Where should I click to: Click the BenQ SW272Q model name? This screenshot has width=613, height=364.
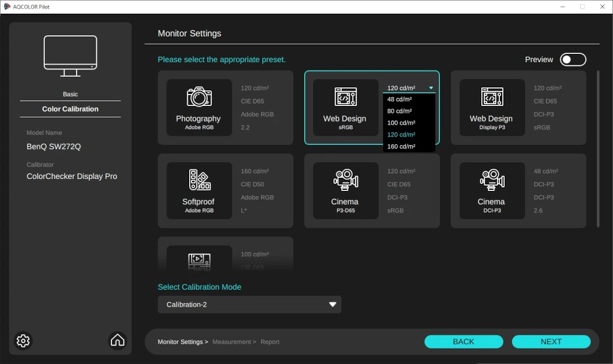pos(53,147)
